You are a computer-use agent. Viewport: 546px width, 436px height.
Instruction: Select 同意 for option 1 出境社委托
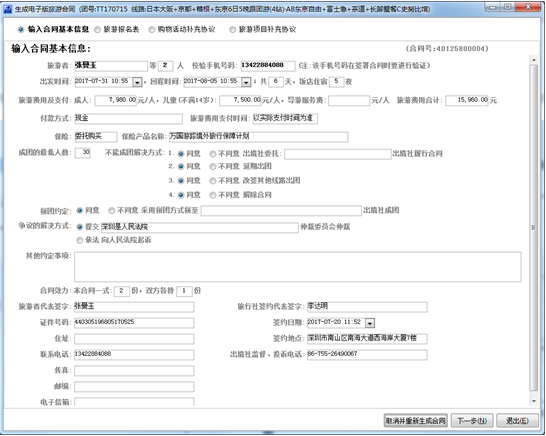181,154
